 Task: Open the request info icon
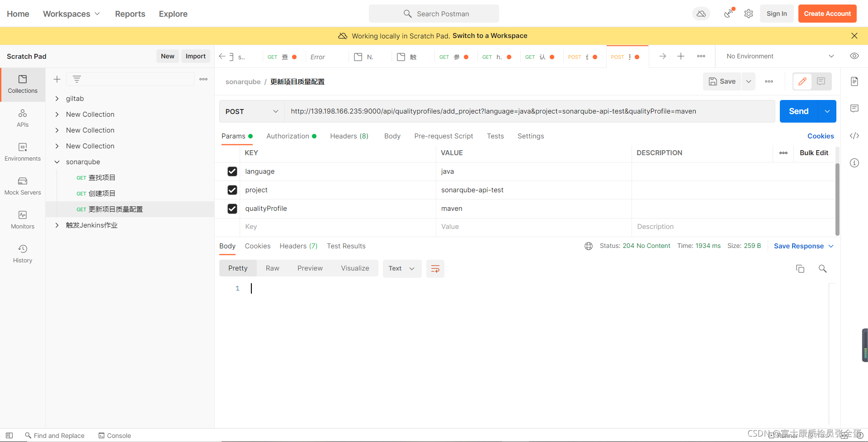click(854, 163)
